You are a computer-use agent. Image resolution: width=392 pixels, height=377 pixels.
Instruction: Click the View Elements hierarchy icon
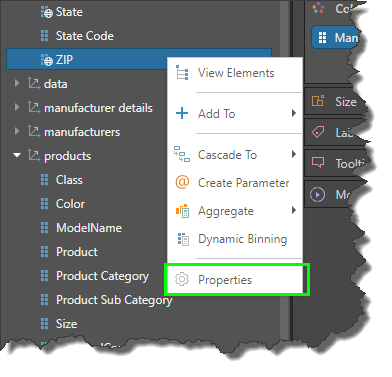(182, 73)
